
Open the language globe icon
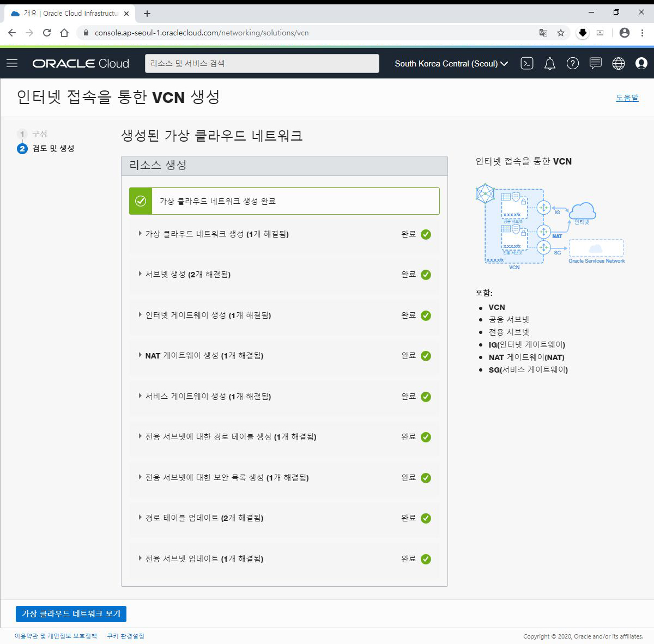pyautogui.click(x=619, y=64)
